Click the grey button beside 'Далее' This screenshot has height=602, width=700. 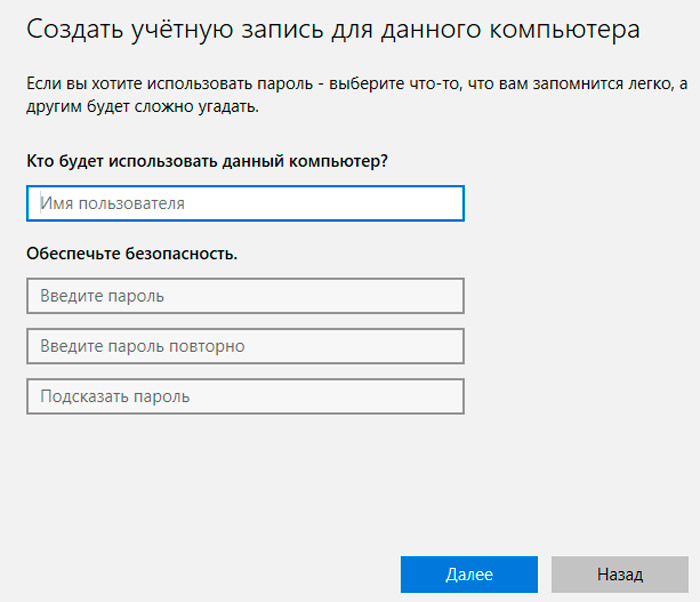[x=619, y=575]
